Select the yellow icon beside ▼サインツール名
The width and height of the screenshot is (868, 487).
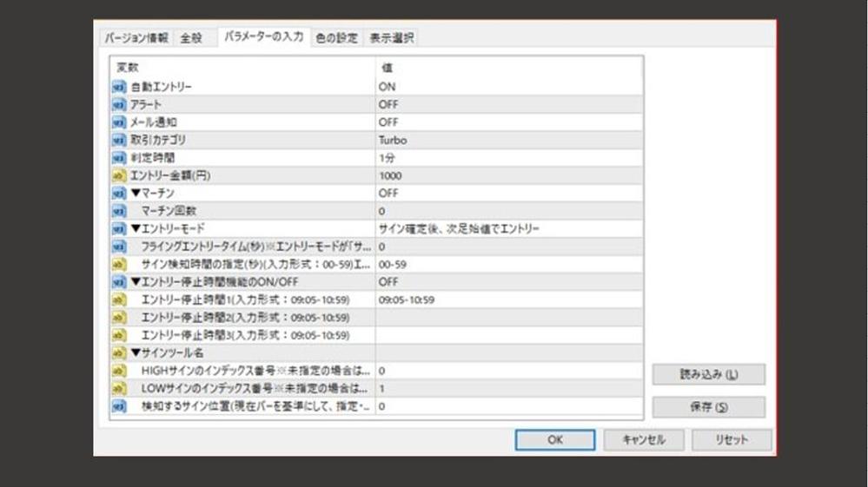(x=119, y=352)
